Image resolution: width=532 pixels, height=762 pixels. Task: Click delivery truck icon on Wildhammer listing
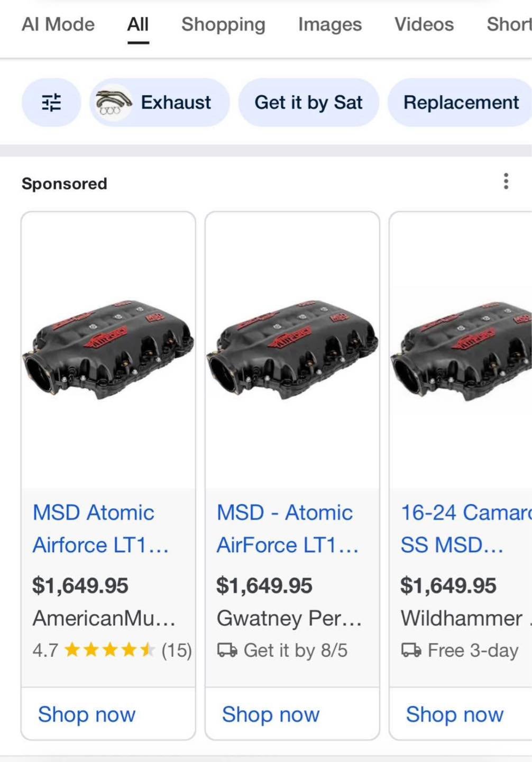(411, 650)
